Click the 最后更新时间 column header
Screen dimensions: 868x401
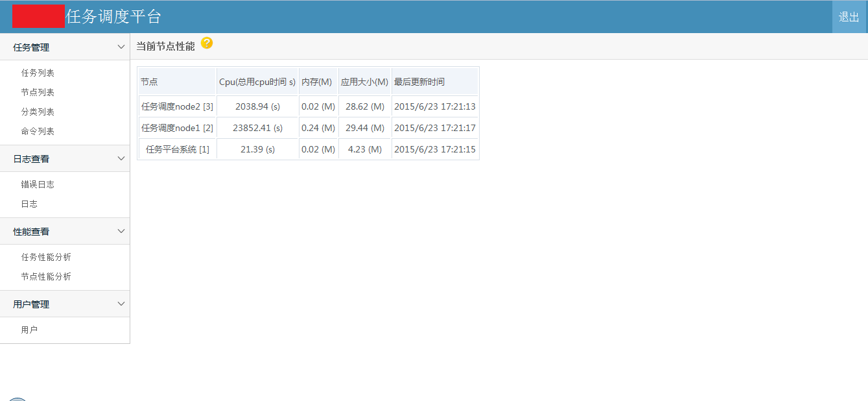coord(435,82)
